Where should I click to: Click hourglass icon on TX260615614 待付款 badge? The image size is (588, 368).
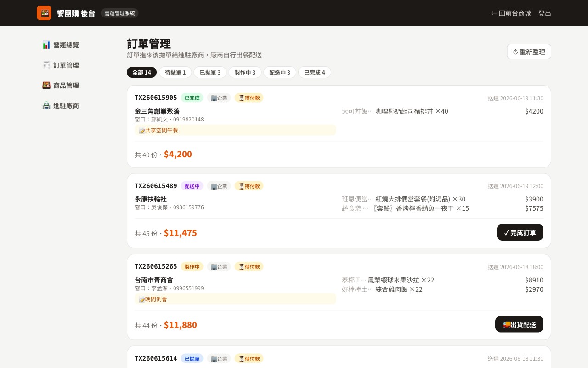click(x=241, y=358)
